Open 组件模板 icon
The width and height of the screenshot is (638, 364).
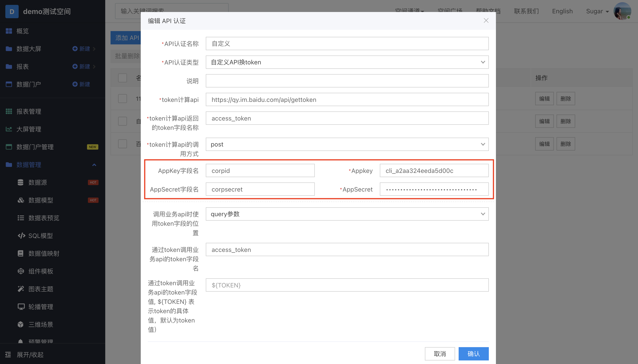point(21,271)
